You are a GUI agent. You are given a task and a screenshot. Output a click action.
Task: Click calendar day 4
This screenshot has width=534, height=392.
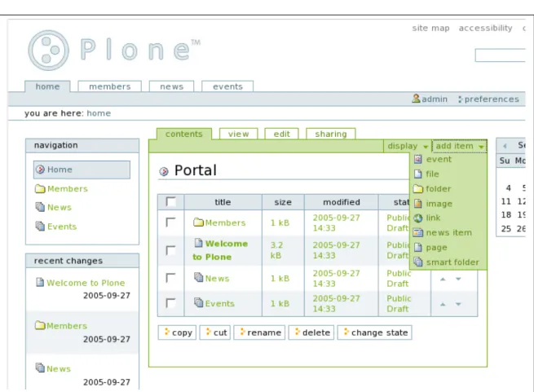point(508,188)
